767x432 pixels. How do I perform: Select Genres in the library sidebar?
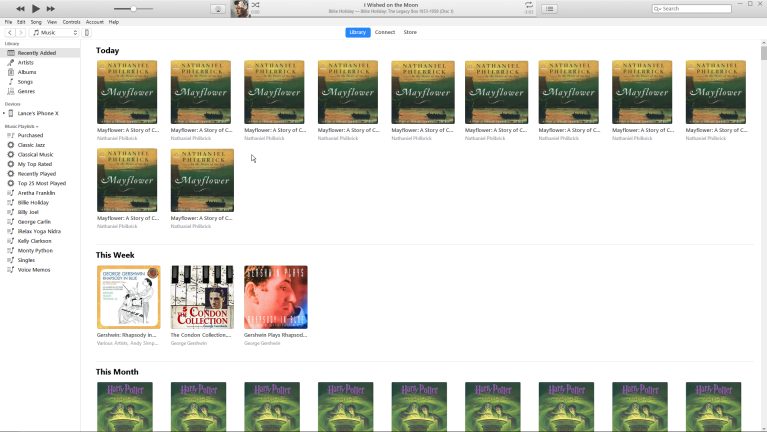40,91
